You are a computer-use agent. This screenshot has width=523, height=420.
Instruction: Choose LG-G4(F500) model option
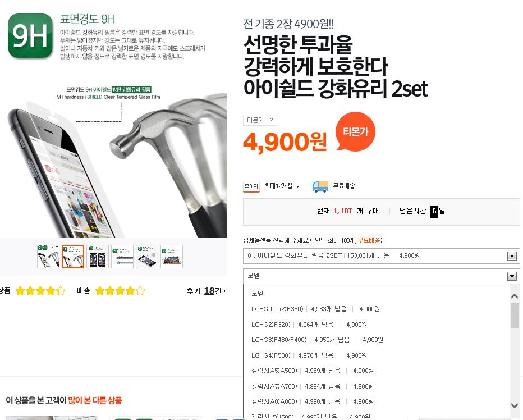click(309, 355)
